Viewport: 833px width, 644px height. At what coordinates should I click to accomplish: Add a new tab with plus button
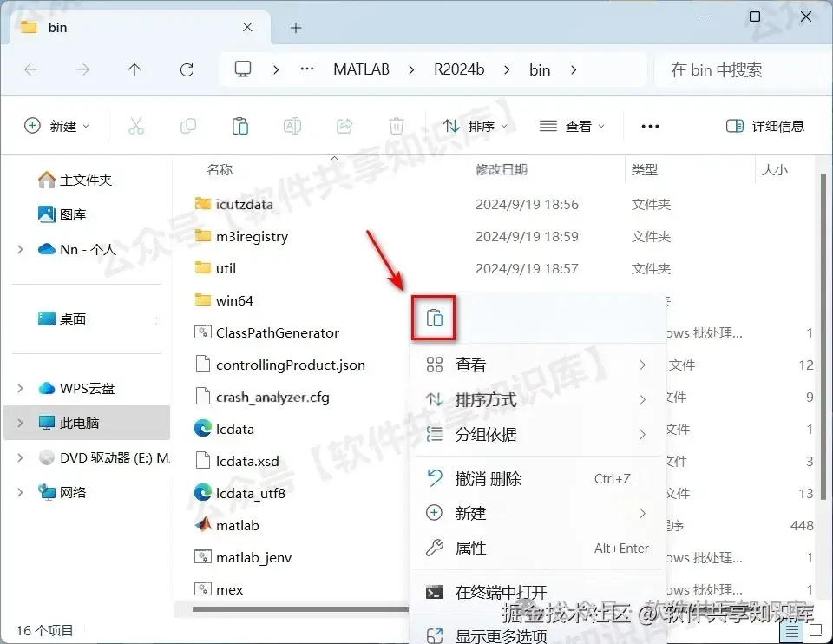pyautogui.click(x=296, y=28)
